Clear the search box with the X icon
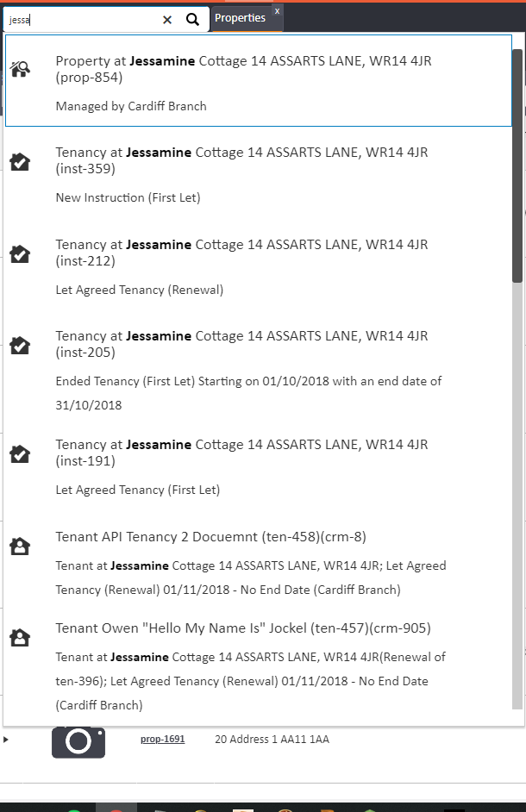Viewport: 526px width, 812px height. [167, 19]
